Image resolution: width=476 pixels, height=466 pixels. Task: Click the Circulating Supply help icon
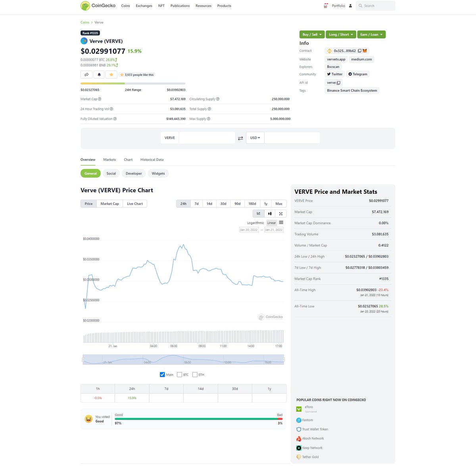click(218, 99)
